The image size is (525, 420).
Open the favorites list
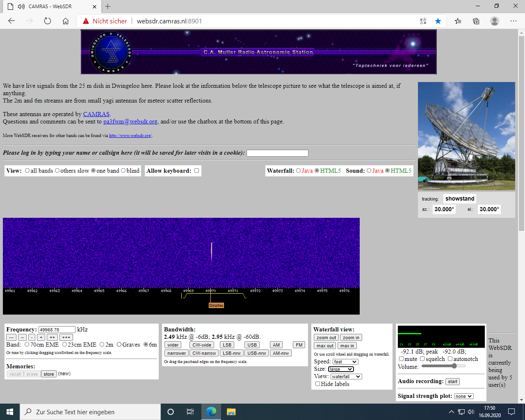(x=458, y=21)
